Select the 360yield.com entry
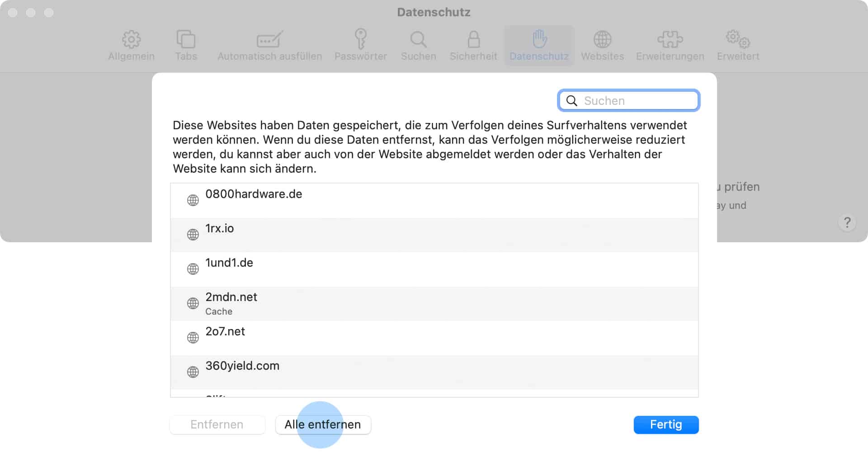The height and width of the screenshot is (452, 868). click(x=434, y=372)
